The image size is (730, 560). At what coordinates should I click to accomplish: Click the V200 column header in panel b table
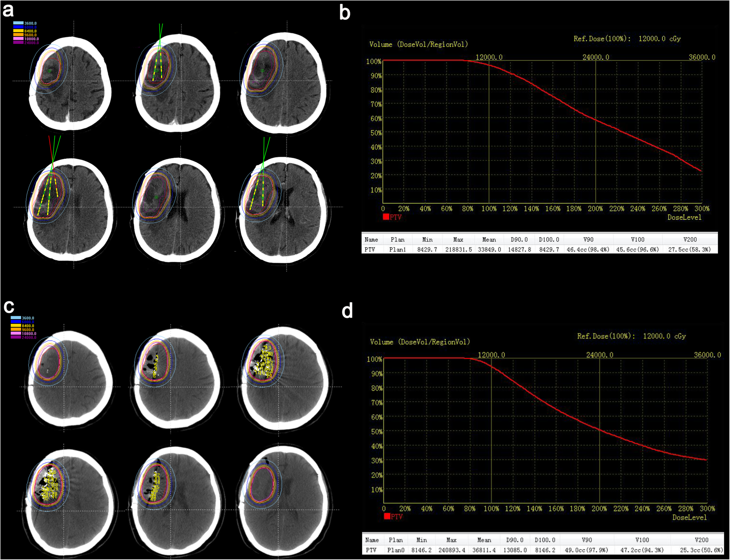690,240
